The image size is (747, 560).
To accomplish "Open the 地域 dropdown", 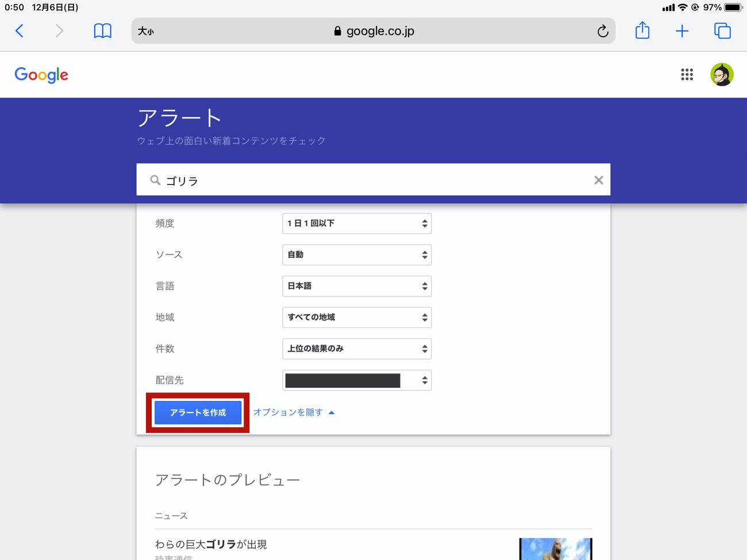I will pos(357,317).
